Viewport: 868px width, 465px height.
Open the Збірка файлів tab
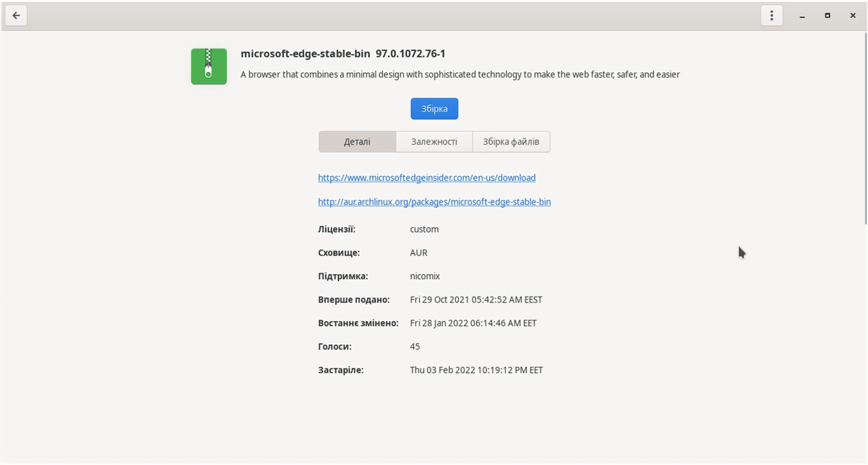point(511,142)
